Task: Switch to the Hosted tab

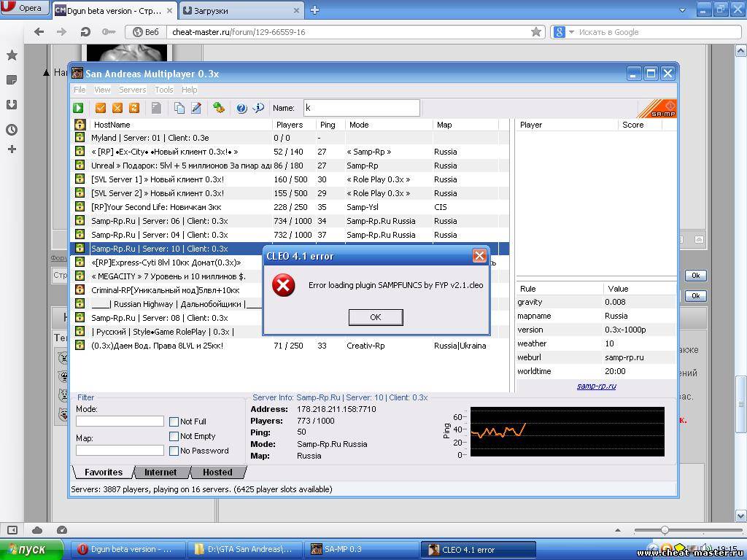Action: [217, 472]
